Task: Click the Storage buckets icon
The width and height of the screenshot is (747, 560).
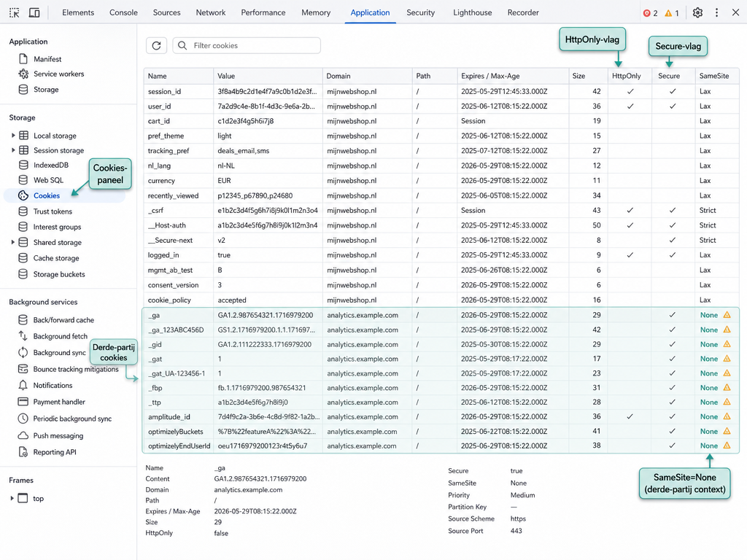Action: (x=23, y=274)
